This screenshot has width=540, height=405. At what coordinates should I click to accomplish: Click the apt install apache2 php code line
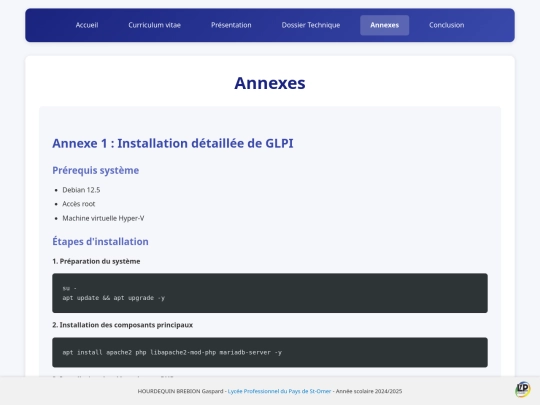(172, 352)
